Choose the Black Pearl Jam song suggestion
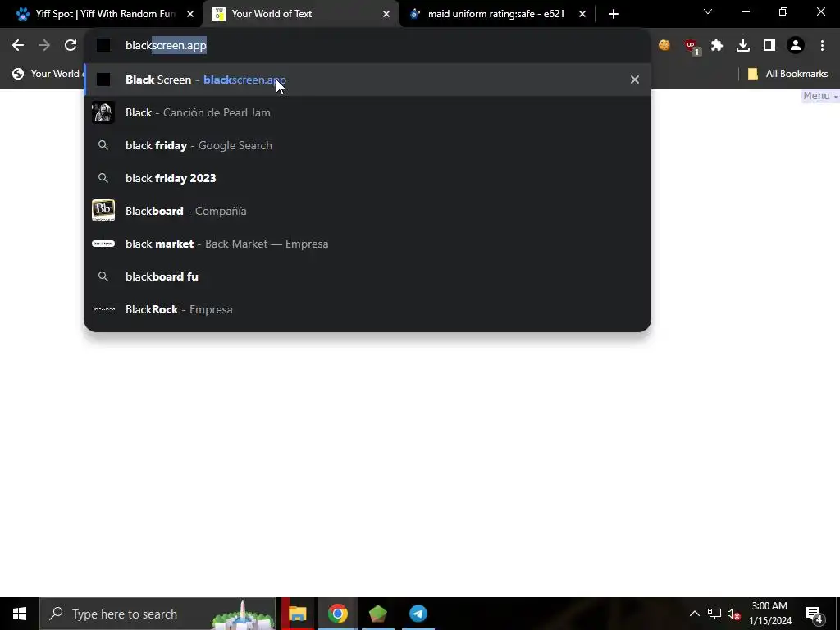840x630 pixels. click(367, 112)
